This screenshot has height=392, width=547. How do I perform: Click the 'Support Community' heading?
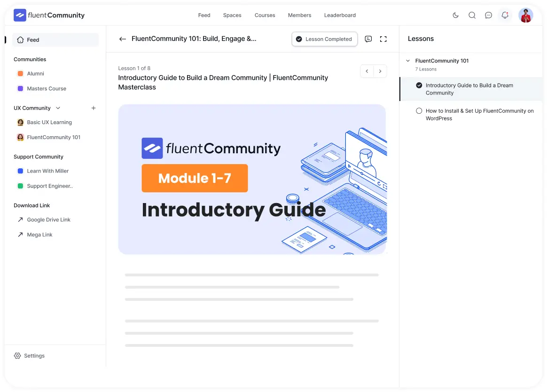click(x=39, y=157)
